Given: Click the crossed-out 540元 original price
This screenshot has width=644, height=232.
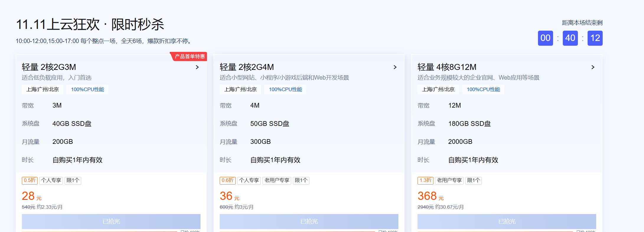Looking at the screenshot, I should click(x=28, y=207).
